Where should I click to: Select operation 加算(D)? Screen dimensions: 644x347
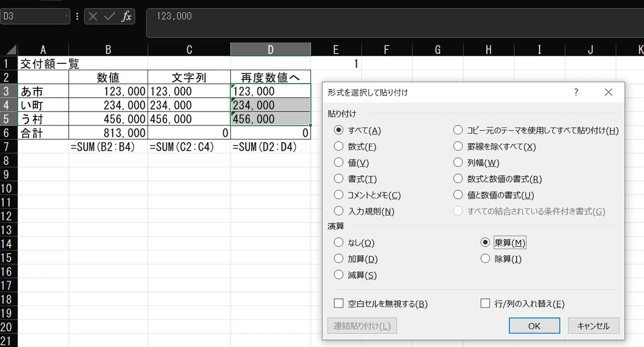355,259
